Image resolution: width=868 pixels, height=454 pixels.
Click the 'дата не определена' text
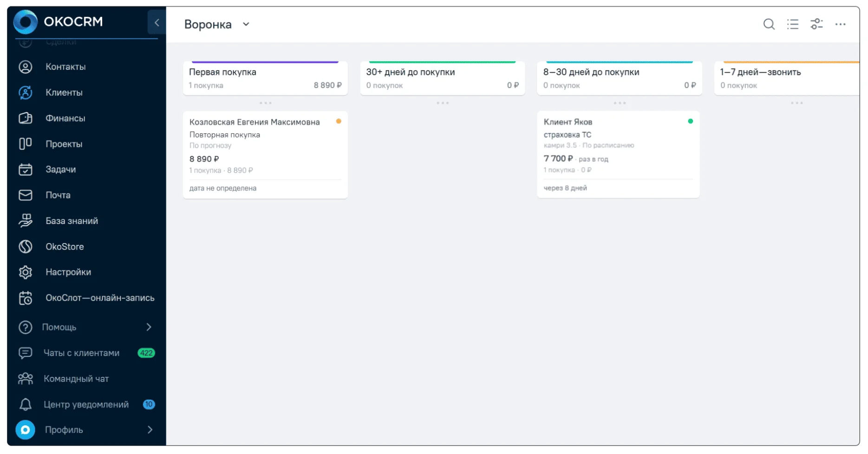[x=223, y=188]
